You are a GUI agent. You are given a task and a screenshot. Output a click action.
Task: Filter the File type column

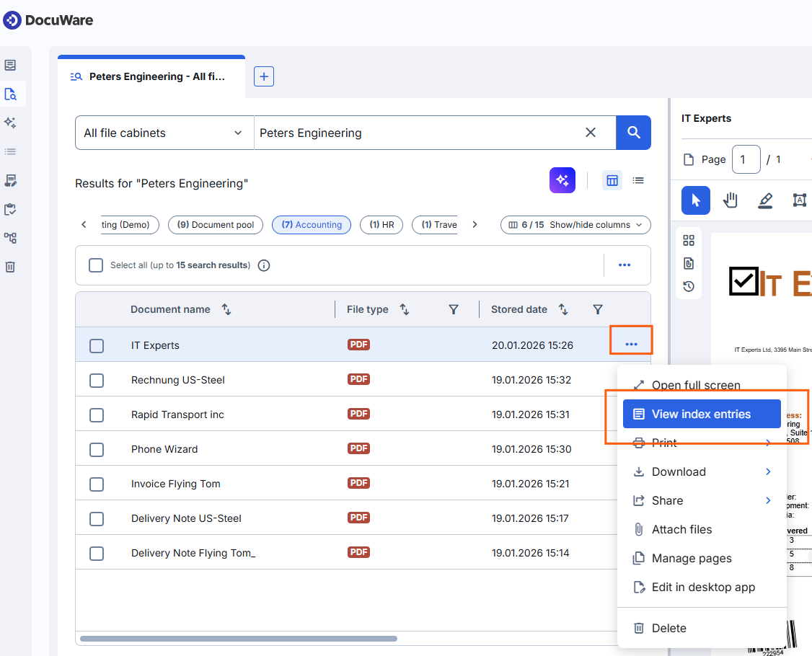(x=453, y=310)
